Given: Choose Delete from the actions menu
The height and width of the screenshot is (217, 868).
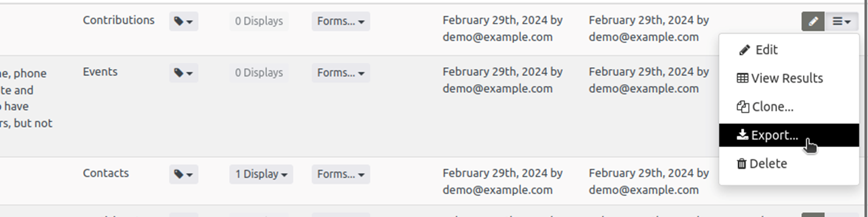Looking at the screenshot, I should pos(768,164).
